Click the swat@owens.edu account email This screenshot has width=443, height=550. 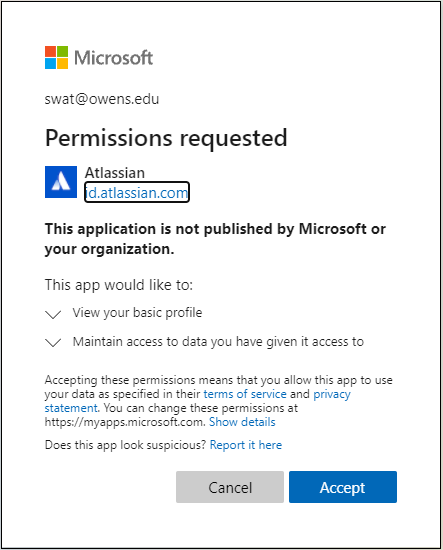(x=102, y=99)
